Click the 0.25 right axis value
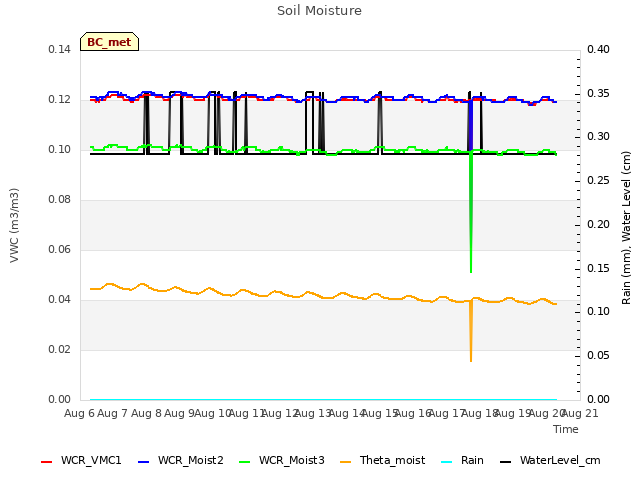This screenshot has height=480, width=640. coord(598,180)
